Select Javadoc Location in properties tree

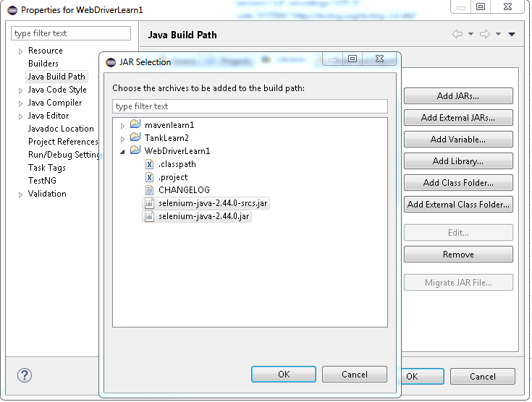pyautogui.click(x=61, y=129)
